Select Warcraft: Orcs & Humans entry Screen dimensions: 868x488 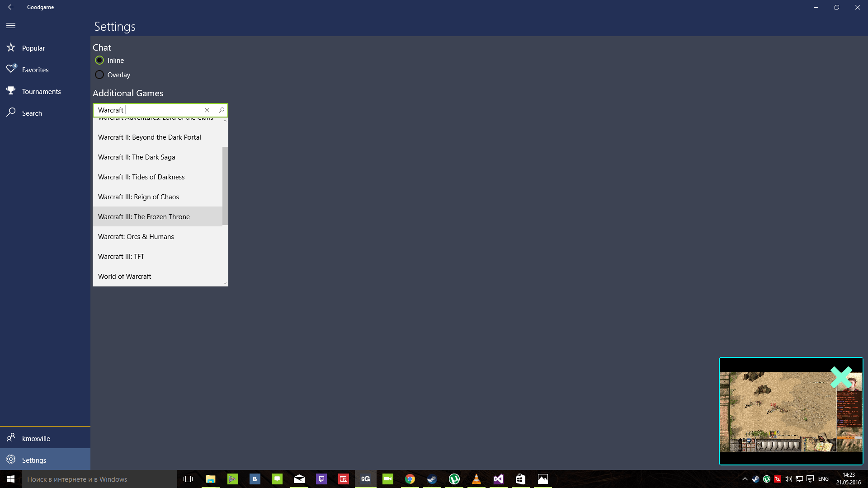(x=135, y=236)
